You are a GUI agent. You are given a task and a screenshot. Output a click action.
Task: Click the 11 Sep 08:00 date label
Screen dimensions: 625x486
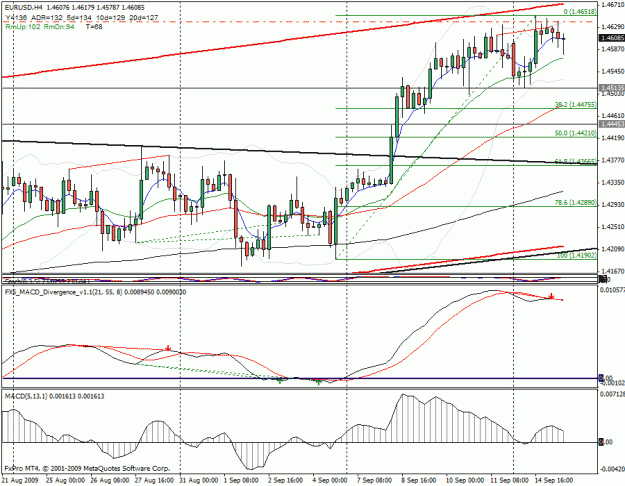tap(509, 480)
